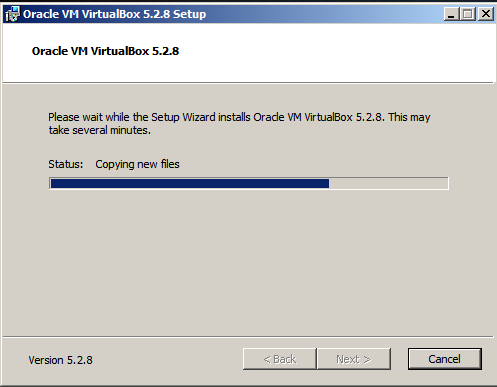Viewport: 497px width, 387px height.
Task: Click the words 'take several minutes.'
Action: click(100, 130)
